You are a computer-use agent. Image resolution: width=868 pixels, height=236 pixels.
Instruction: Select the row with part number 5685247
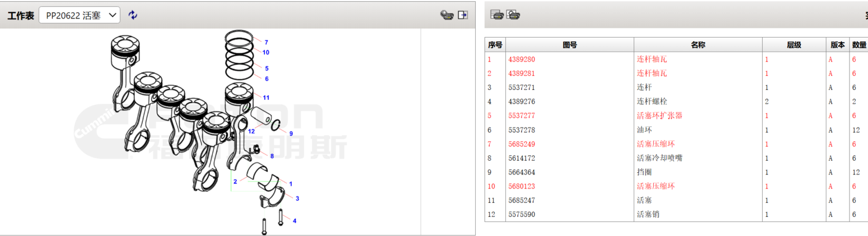point(521,200)
